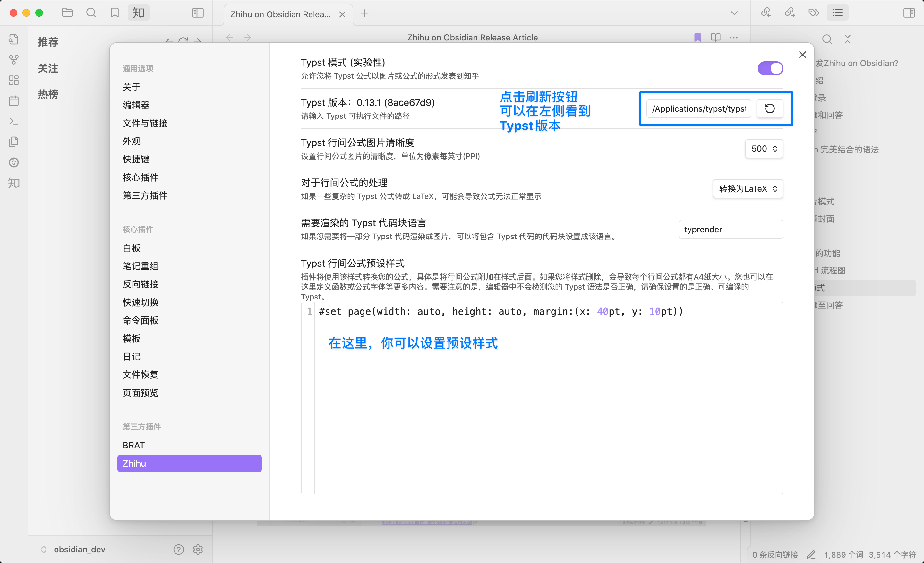Select the 编辑器 settings section
The height and width of the screenshot is (563, 924).
click(136, 105)
